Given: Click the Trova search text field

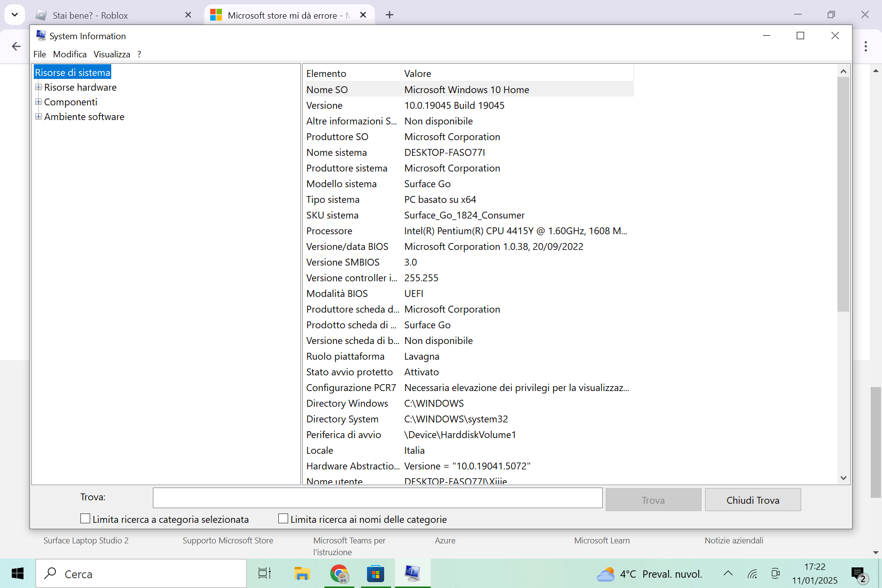Looking at the screenshot, I should (377, 498).
